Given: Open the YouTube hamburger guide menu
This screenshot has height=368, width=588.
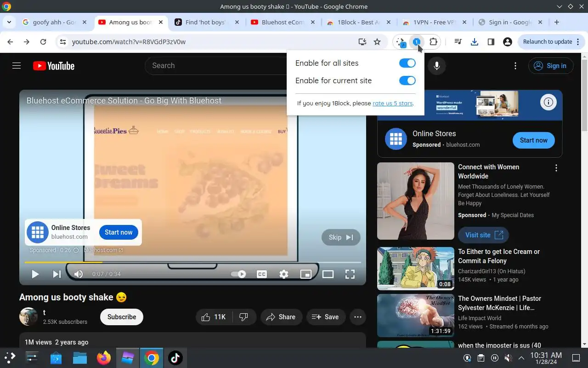Looking at the screenshot, I should click(x=17, y=66).
